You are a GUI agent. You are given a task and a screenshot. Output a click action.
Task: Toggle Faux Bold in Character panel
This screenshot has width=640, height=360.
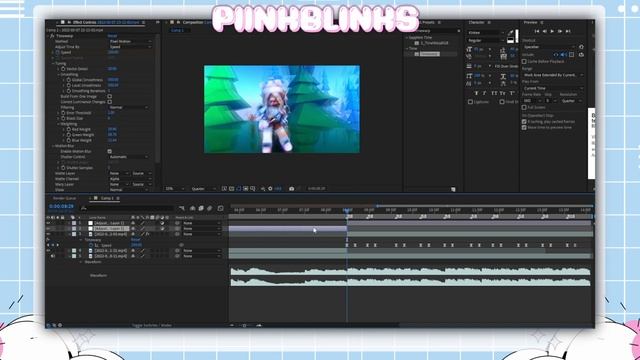(476, 93)
